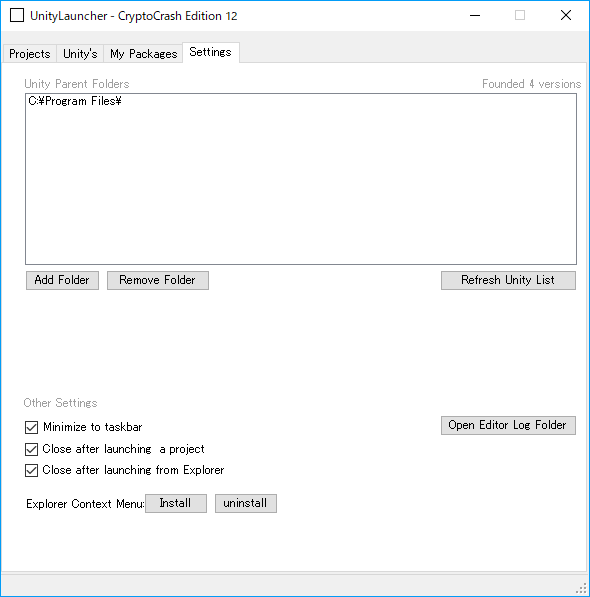Click the Explorer Context Menu label

pos(85,504)
